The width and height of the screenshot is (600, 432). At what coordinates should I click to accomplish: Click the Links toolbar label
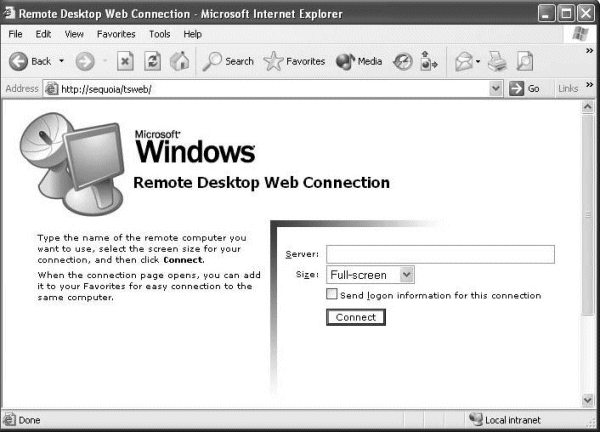(568, 89)
